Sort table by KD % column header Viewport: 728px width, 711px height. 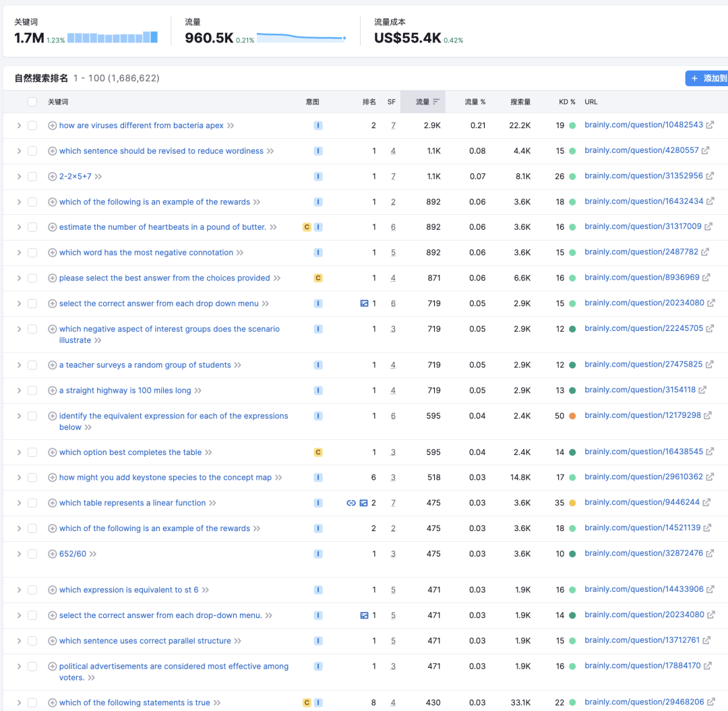[x=567, y=102]
